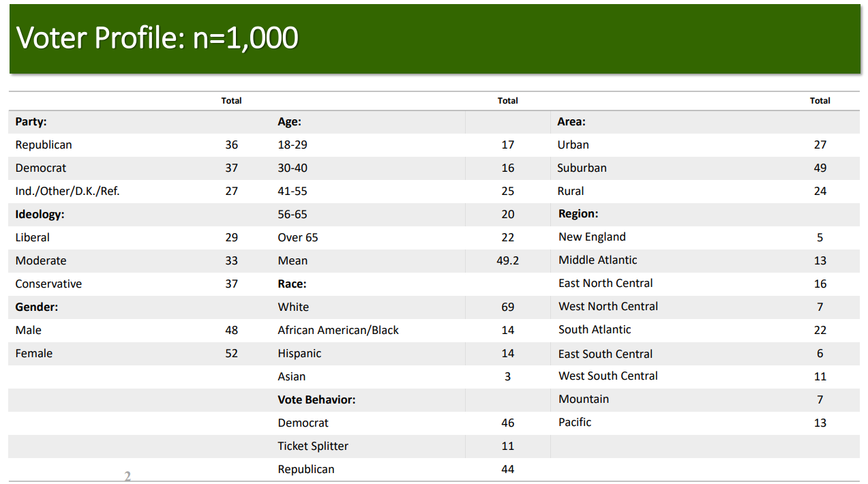Click the 'African American/Black' row label

pos(338,331)
